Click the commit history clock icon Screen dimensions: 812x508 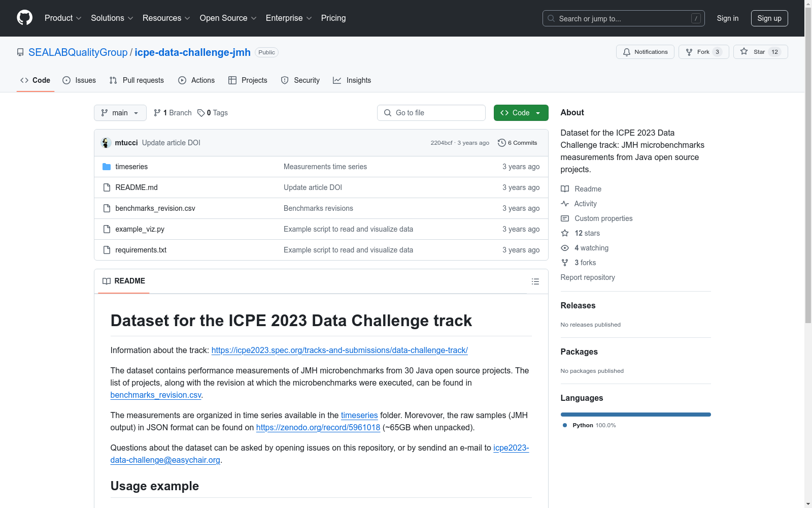pos(502,143)
